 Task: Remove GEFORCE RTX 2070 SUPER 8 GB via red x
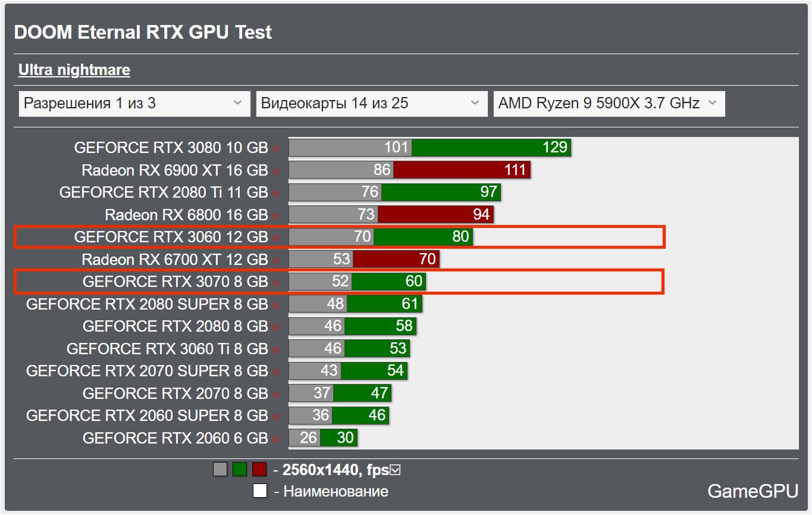point(277,372)
